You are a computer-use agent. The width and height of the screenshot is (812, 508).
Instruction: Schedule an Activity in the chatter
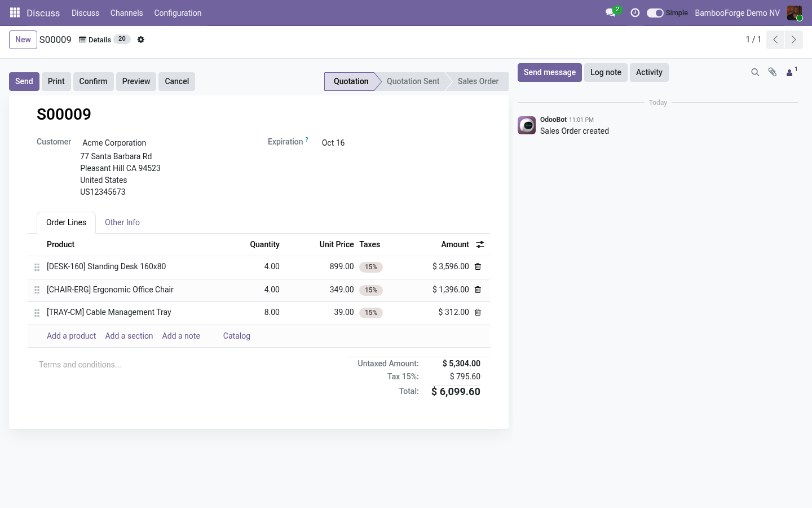click(x=649, y=72)
